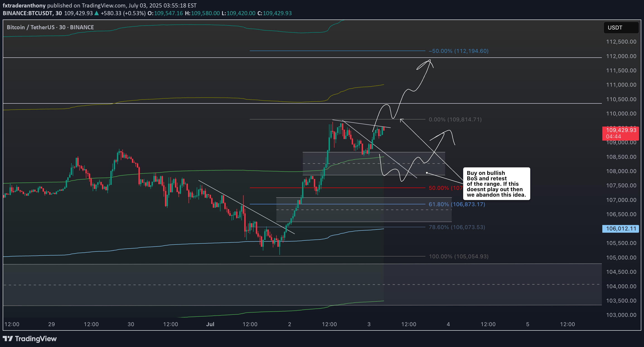
Task: Click the 30 date on time axis
Action: [131, 324]
